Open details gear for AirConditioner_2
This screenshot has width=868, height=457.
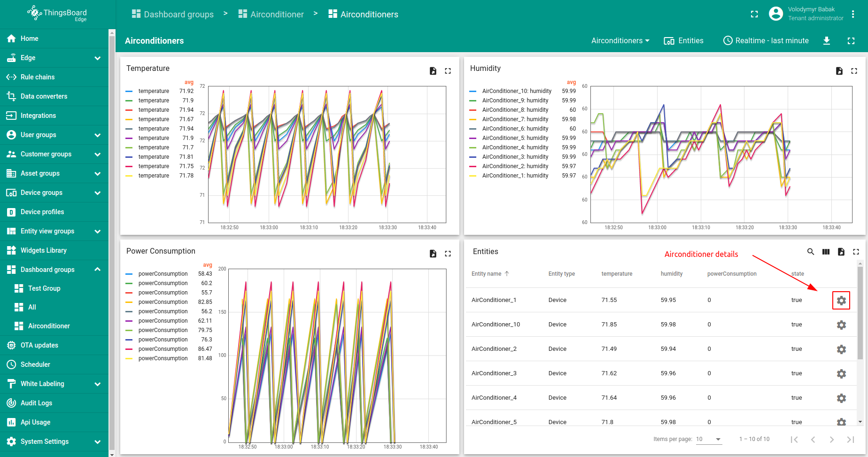pyautogui.click(x=841, y=349)
